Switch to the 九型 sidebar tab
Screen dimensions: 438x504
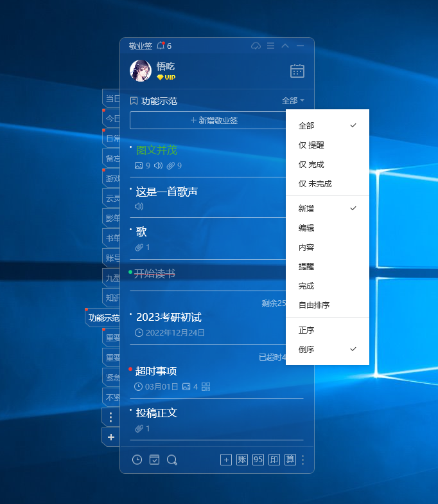tap(112, 278)
